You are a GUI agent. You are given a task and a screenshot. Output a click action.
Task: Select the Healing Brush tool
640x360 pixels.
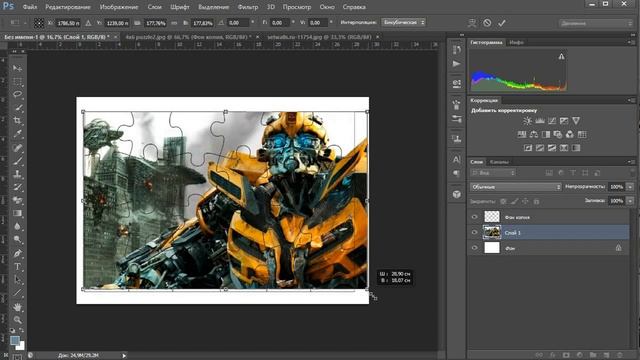pos(18,147)
